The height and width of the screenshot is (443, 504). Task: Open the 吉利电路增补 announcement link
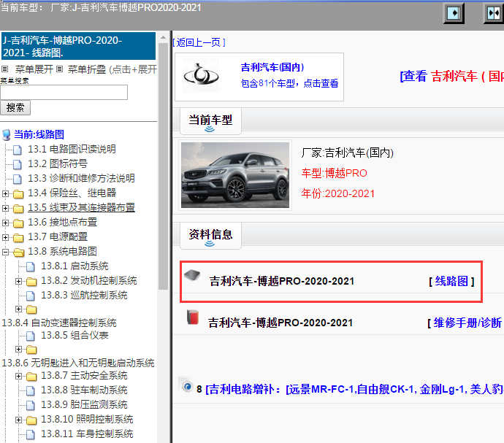[354, 389]
